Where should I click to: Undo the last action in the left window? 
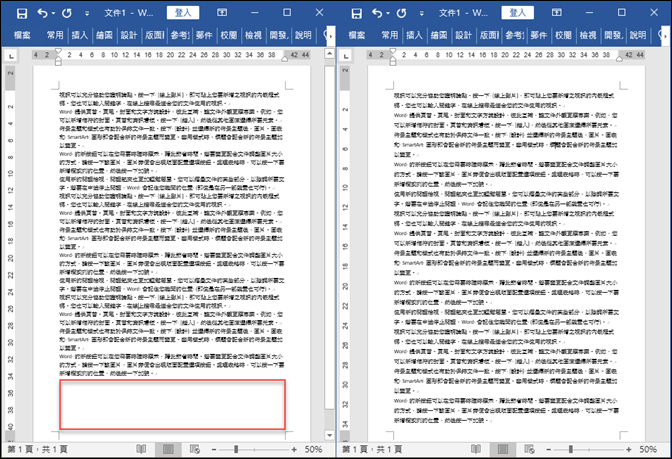tap(42, 13)
